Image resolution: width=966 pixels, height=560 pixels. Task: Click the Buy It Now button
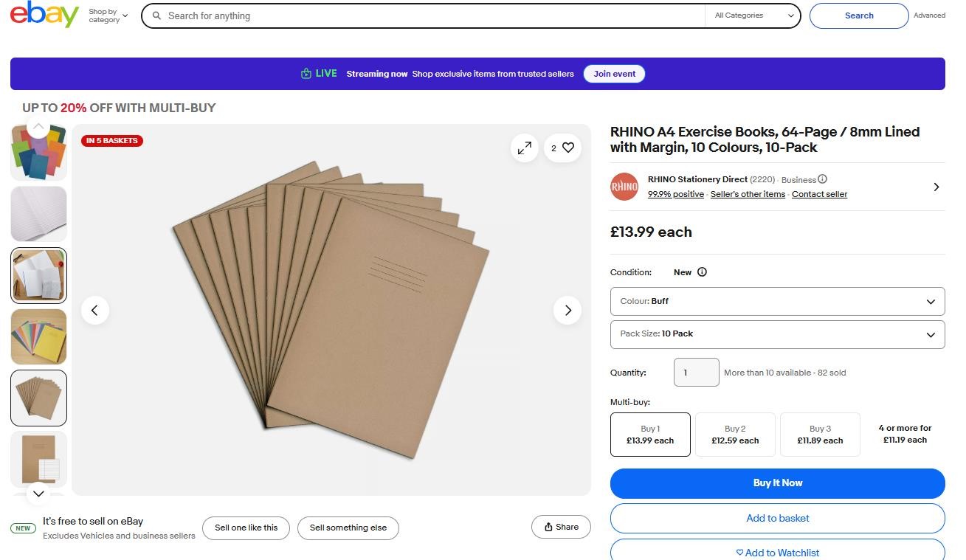(x=777, y=483)
